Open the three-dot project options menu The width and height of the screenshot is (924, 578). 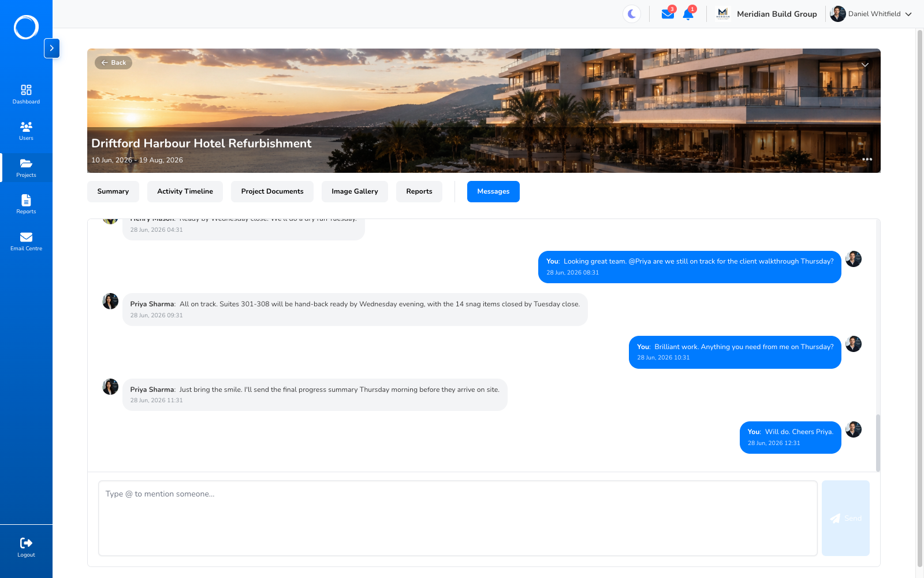(867, 159)
